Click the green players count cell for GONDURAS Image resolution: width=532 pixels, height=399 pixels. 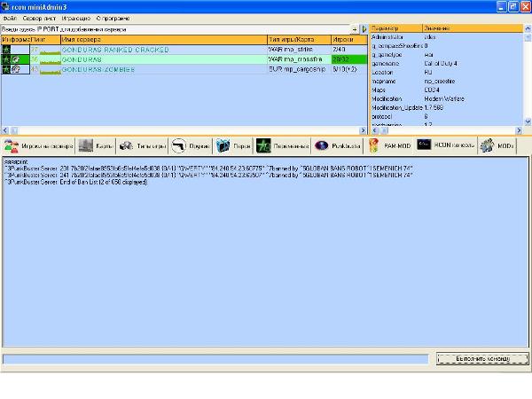349,59
